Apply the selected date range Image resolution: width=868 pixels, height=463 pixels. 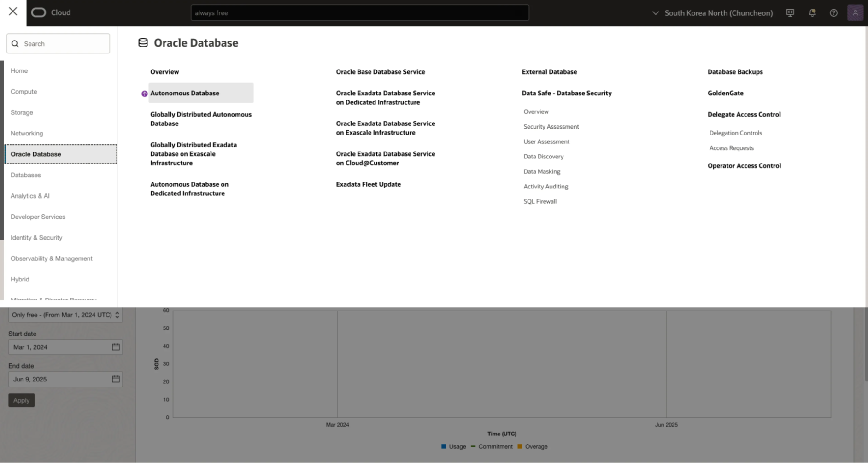click(21, 400)
